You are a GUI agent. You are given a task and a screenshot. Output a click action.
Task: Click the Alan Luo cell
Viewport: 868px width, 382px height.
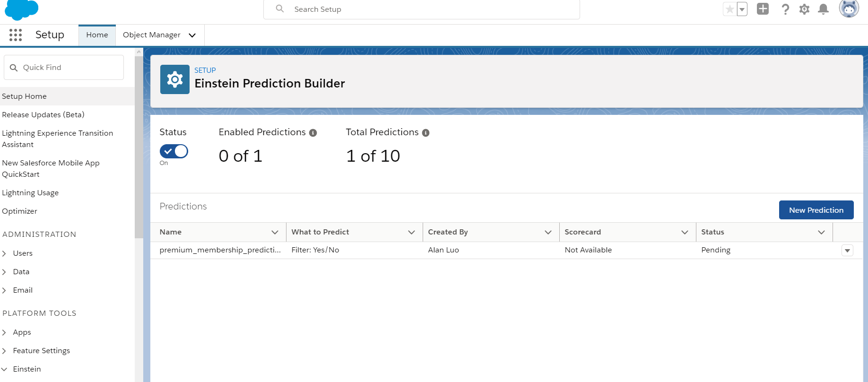pos(443,250)
